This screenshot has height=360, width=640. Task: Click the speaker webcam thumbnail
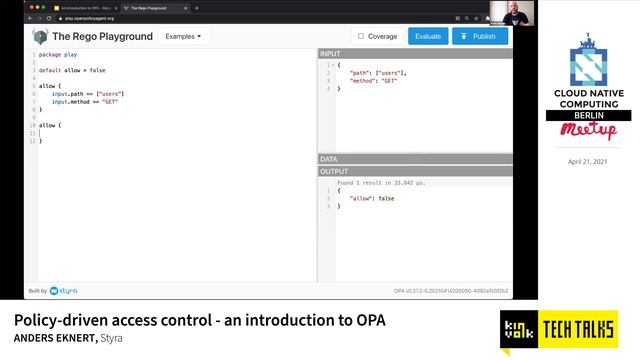[512, 13]
